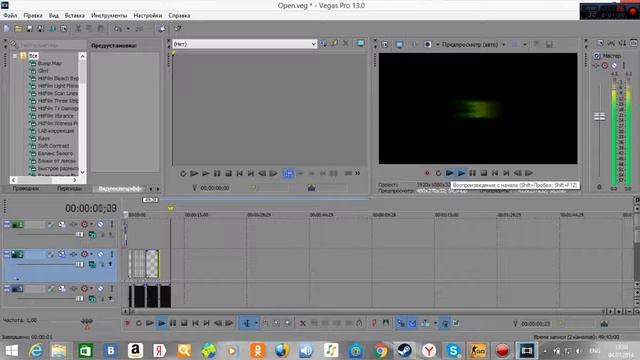
Task: Open the Edit tool dropdown arrow in timeline toolbar
Action: click(x=256, y=323)
